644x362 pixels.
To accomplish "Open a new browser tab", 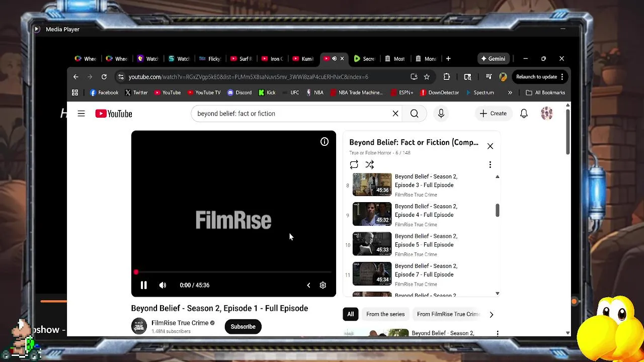I will pos(448,59).
